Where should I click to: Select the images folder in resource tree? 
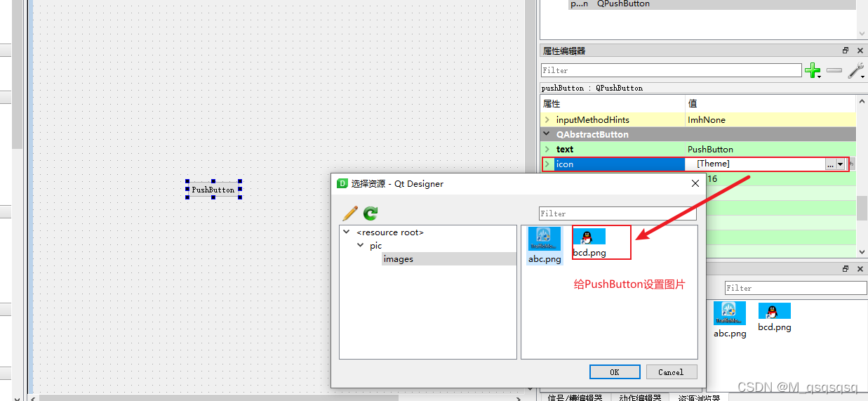(x=398, y=259)
